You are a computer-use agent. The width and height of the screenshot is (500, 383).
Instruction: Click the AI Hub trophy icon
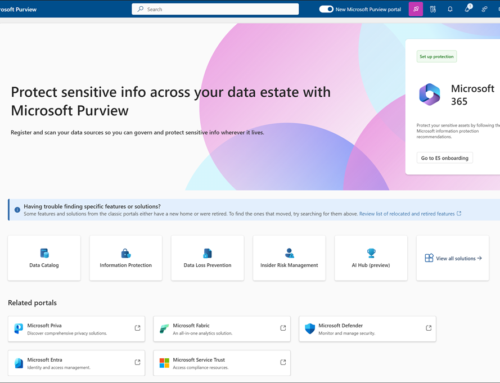point(371,253)
